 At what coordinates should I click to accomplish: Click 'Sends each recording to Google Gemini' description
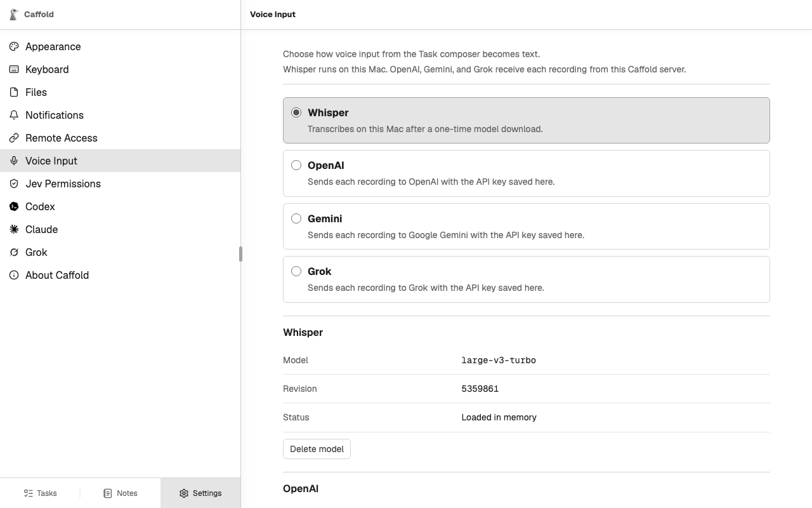[x=446, y=235]
